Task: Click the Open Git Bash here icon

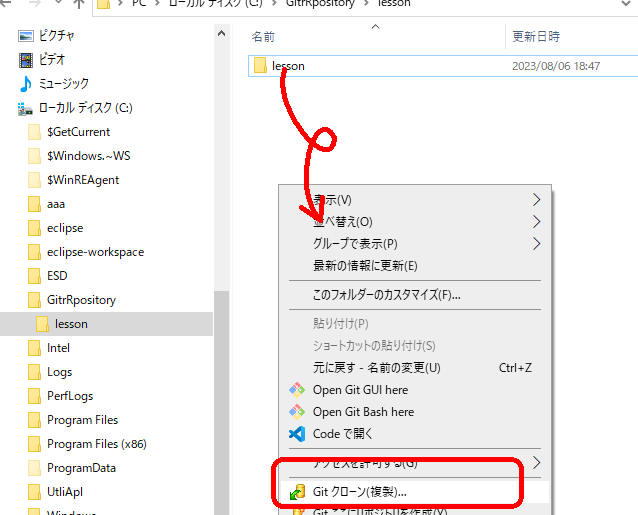Action: (x=297, y=412)
